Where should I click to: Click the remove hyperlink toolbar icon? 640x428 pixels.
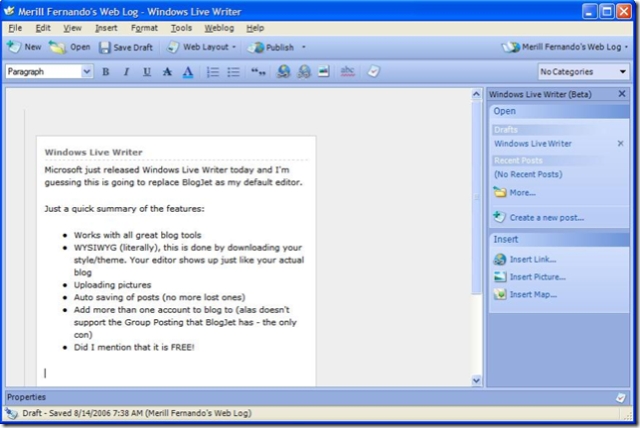point(304,72)
